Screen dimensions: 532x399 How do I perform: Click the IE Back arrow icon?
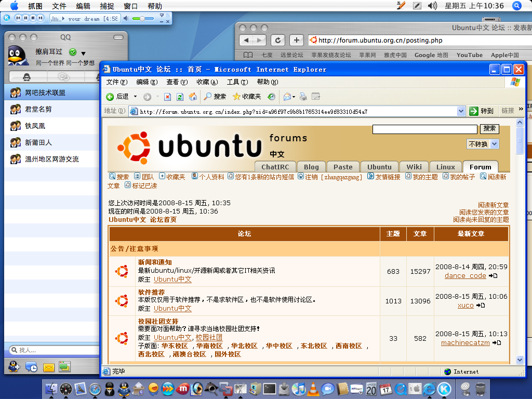point(110,97)
